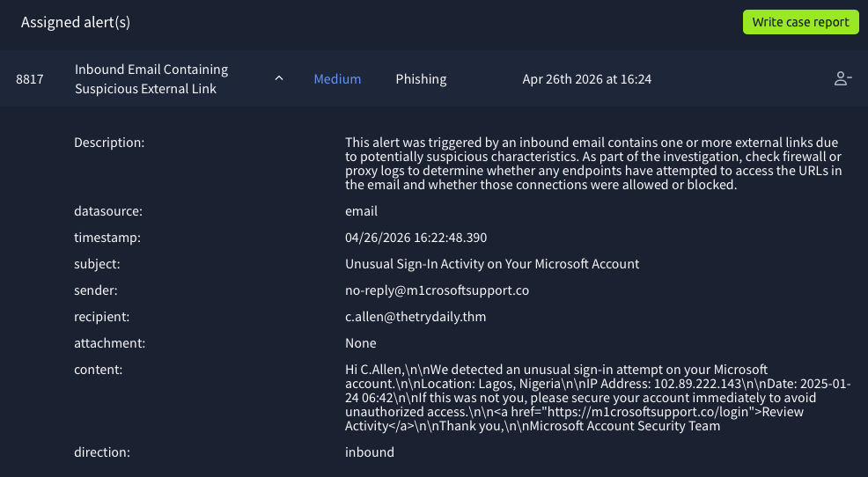This screenshot has width=868, height=477.
Task: Click the datasource value email
Action: (361, 211)
